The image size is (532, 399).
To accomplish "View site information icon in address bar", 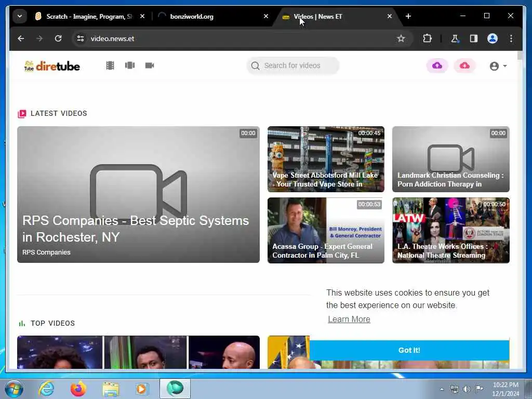I will tap(81, 38).
